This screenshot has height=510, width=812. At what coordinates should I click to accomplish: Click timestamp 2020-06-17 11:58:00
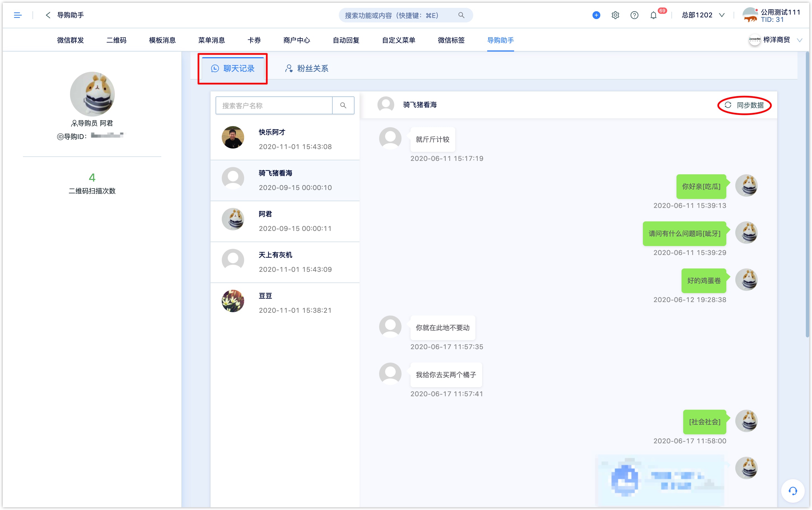690,441
